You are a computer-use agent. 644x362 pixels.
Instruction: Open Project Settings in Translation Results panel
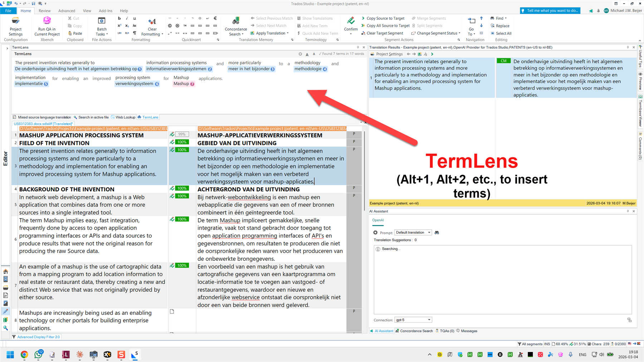click(389, 54)
